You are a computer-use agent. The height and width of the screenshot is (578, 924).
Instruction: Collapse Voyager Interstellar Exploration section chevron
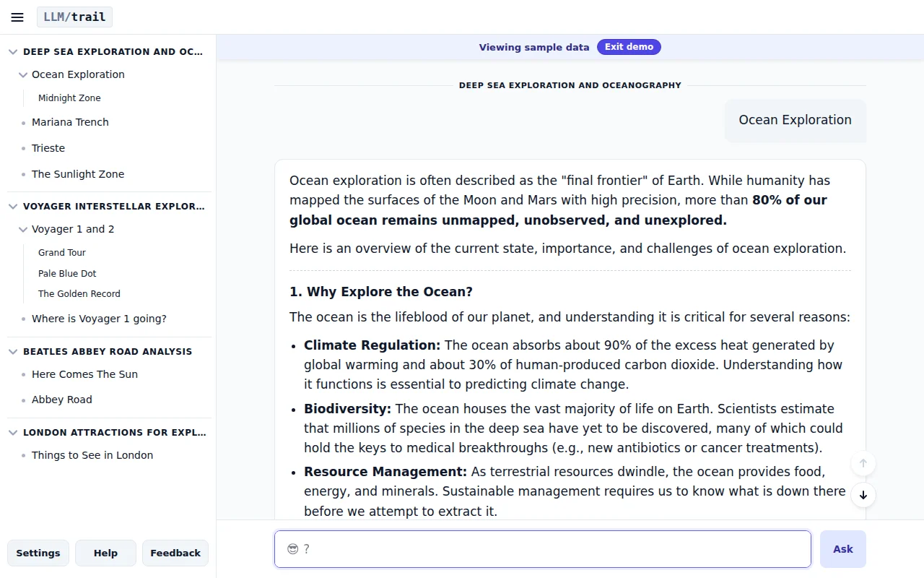point(13,207)
